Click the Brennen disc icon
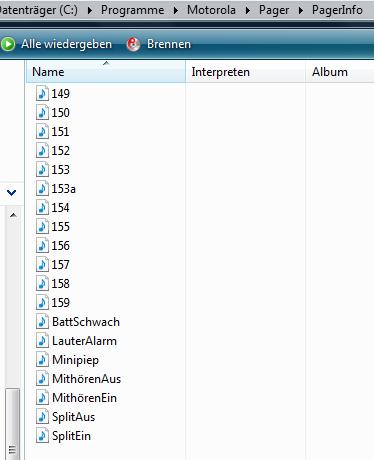Image resolution: width=374 pixels, height=460 pixels. (x=133, y=44)
